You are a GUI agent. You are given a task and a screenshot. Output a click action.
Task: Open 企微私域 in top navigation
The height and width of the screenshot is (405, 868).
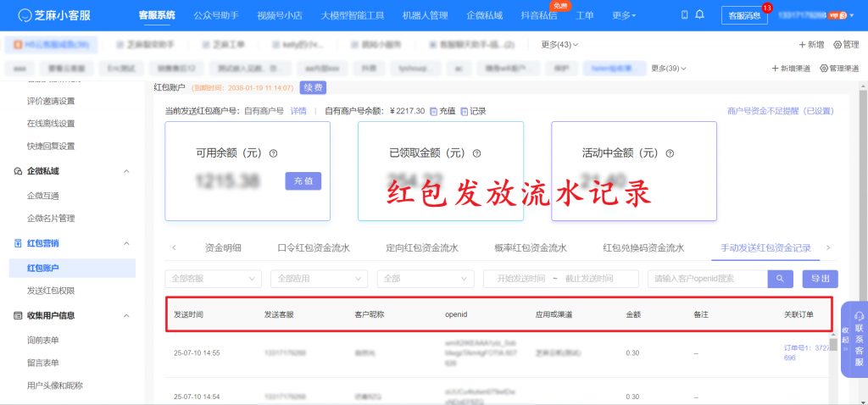click(484, 15)
